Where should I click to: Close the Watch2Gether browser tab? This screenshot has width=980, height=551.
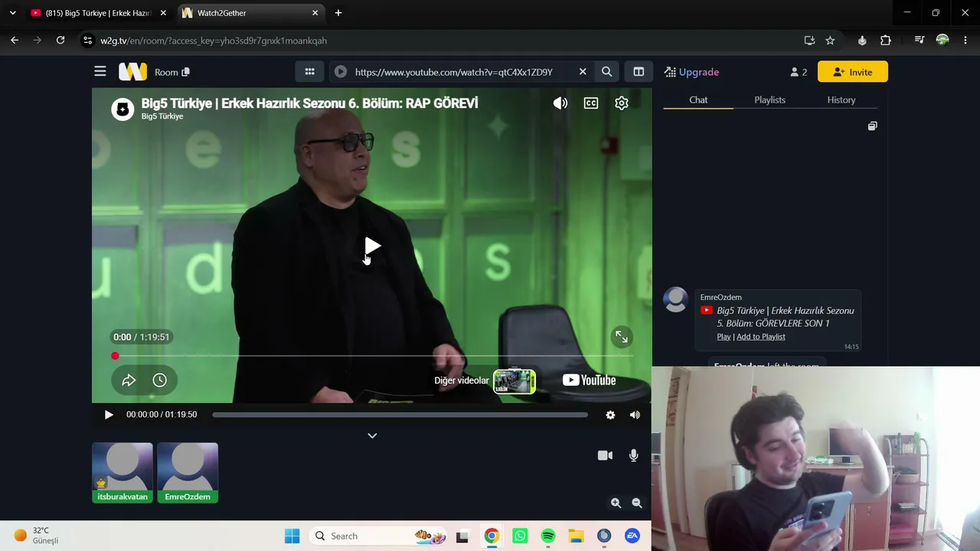315,13
